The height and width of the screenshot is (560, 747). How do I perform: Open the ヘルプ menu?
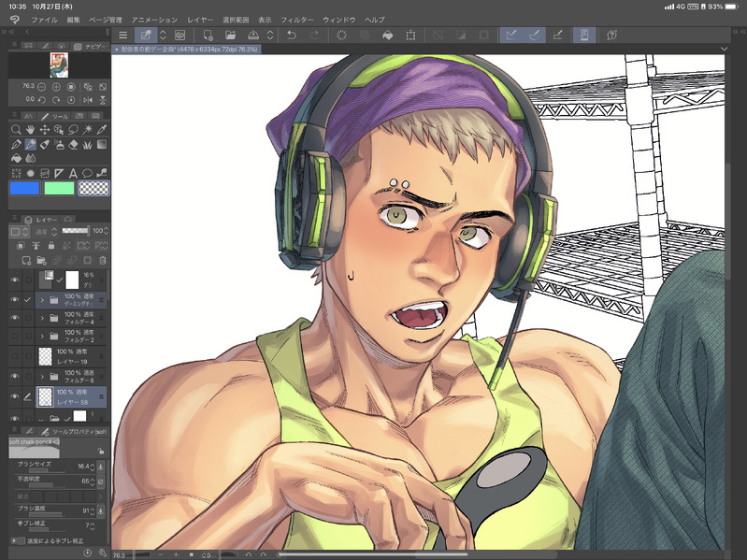(375, 20)
